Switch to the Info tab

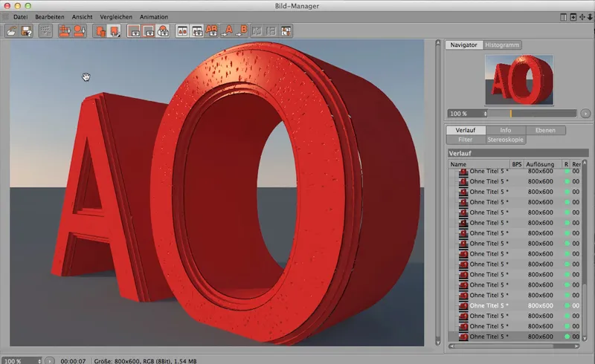506,130
